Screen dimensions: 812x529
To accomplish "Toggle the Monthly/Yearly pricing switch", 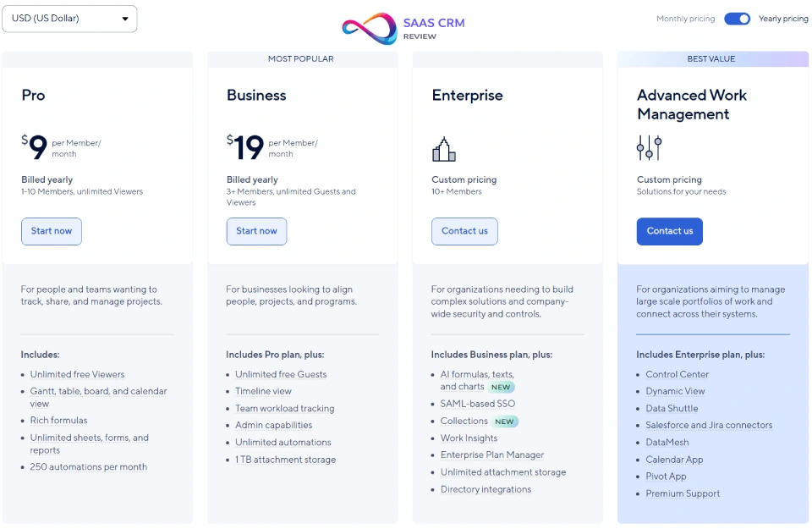I will coord(737,19).
